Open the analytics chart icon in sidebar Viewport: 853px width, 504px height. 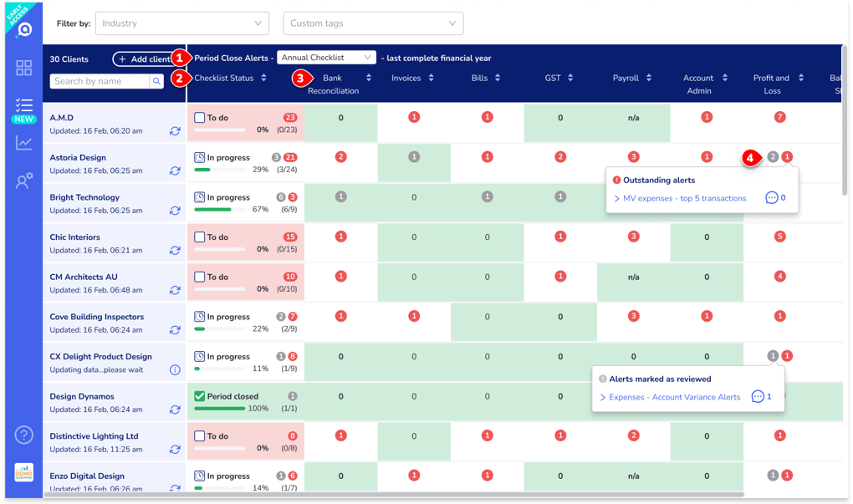click(23, 144)
